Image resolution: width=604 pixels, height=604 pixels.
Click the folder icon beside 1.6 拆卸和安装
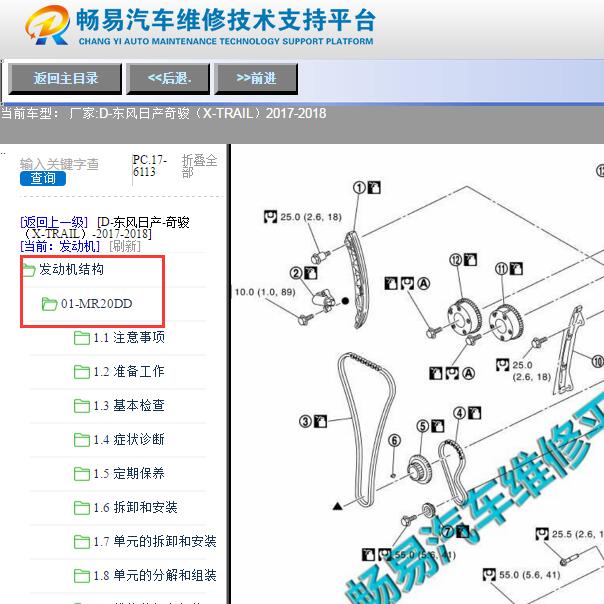[x=81, y=508]
